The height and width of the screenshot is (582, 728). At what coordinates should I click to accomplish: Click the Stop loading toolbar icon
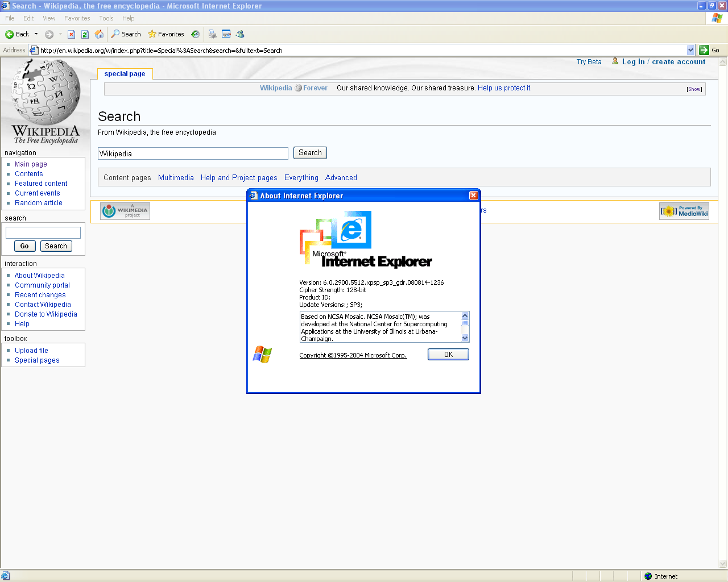pos(71,34)
